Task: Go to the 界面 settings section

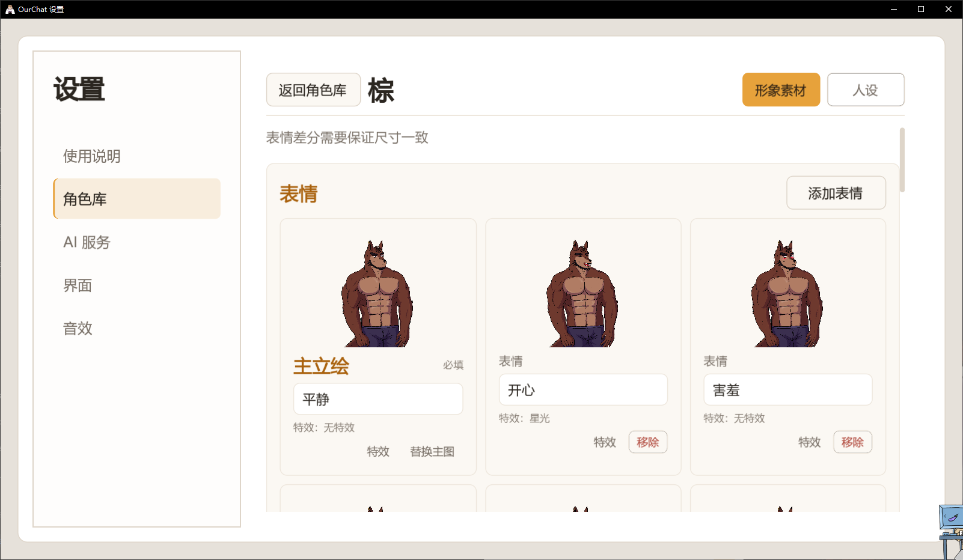Action: (x=137, y=285)
